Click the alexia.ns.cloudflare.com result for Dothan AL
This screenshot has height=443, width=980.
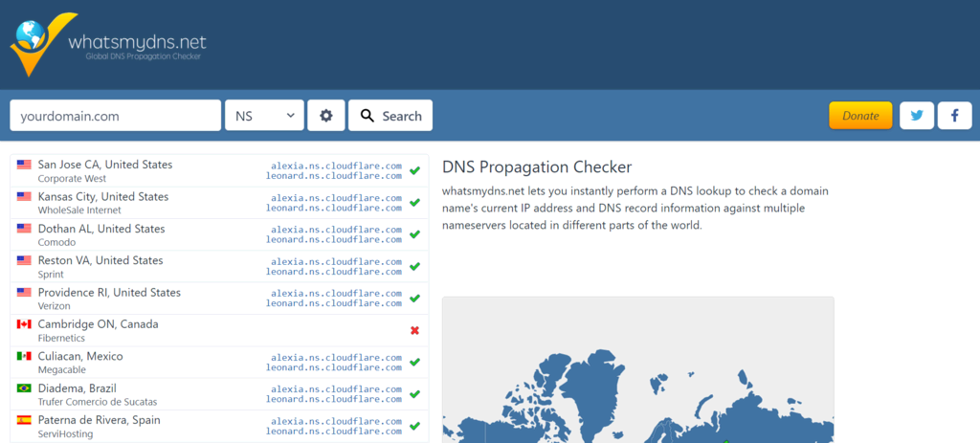click(x=336, y=230)
